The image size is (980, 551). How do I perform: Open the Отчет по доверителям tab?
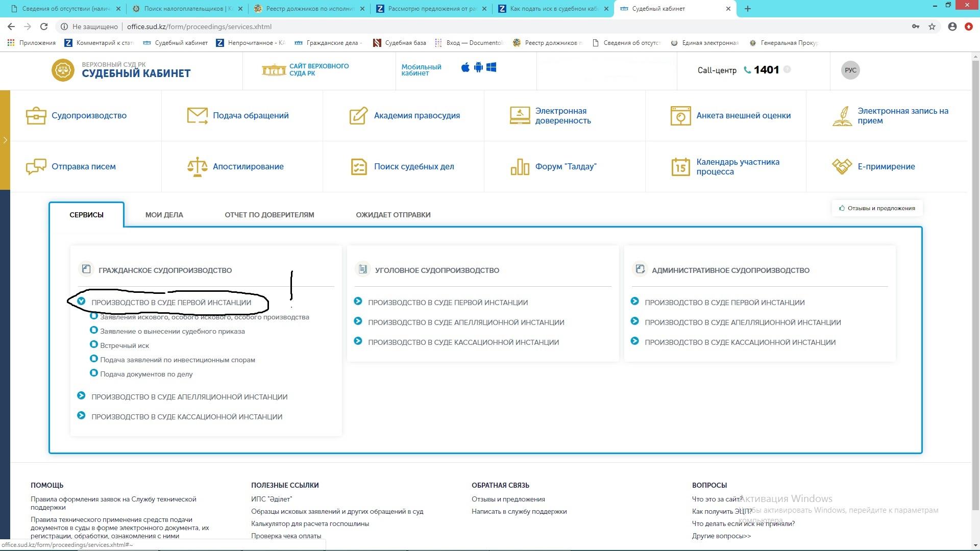tap(269, 215)
